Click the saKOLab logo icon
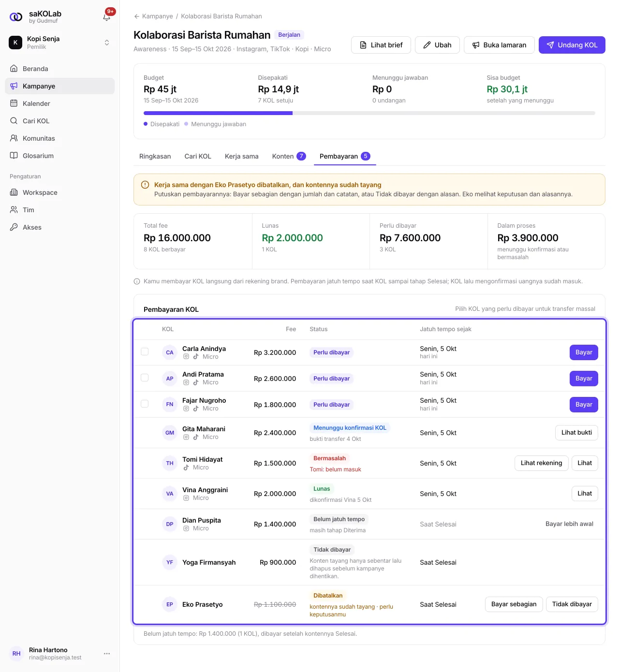This screenshot has height=672, width=619. coord(16,17)
